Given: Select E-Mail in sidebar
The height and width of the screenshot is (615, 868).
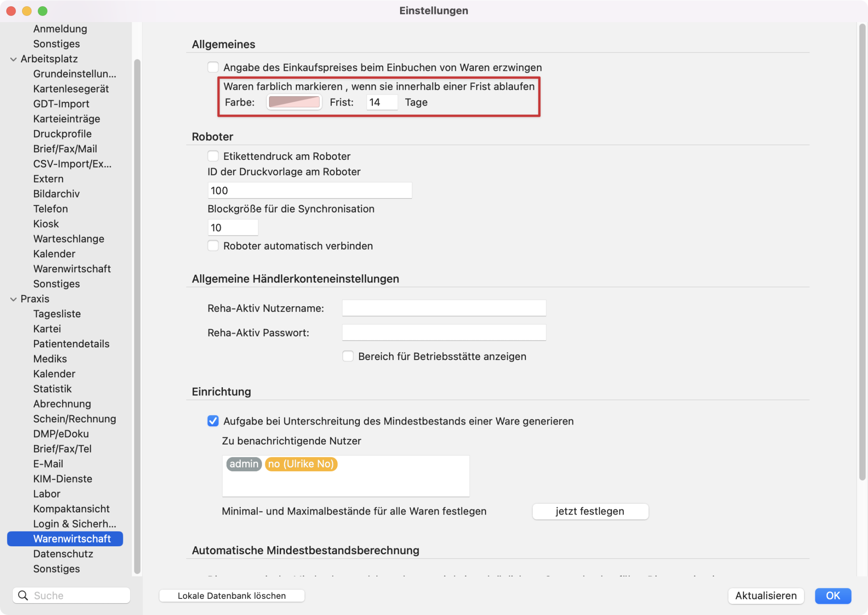Looking at the screenshot, I should pos(48,464).
